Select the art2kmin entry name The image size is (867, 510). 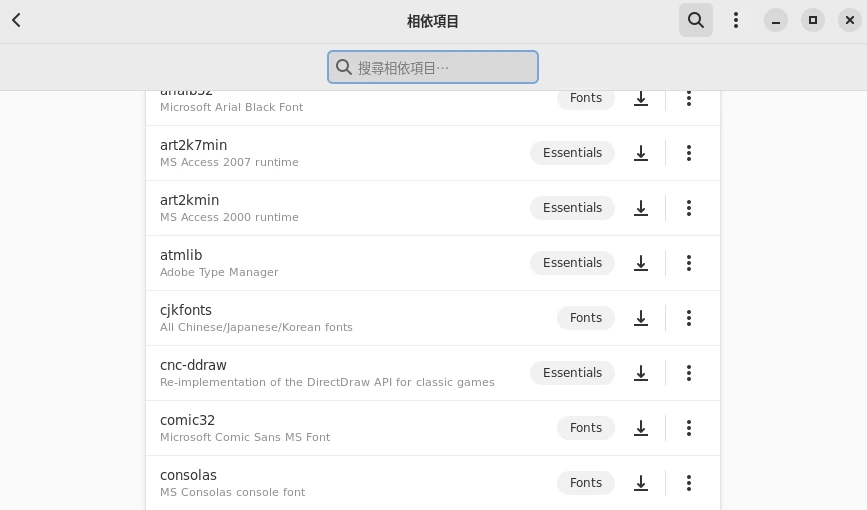189,200
